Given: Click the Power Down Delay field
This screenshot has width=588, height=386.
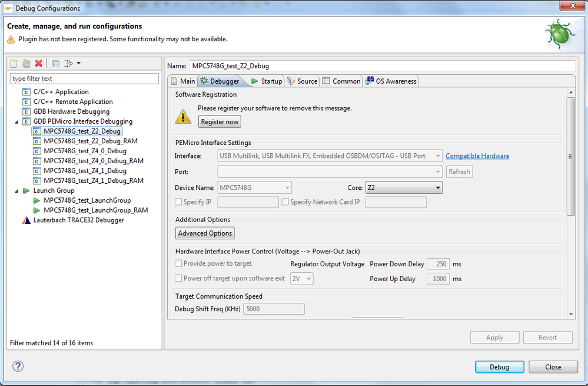Looking at the screenshot, I should pos(438,264).
